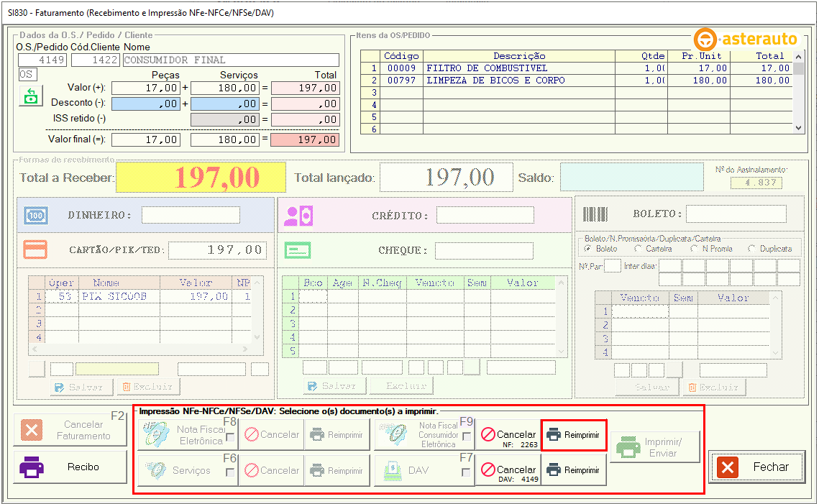Click Salvar under the card grid
819x504 pixels.
tap(83, 387)
